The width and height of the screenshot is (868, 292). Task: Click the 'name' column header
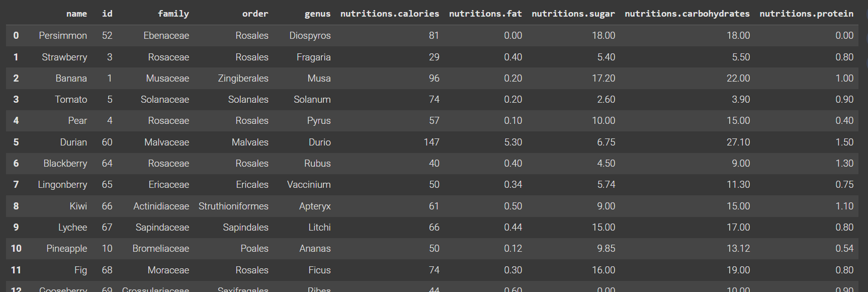(76, 14)
